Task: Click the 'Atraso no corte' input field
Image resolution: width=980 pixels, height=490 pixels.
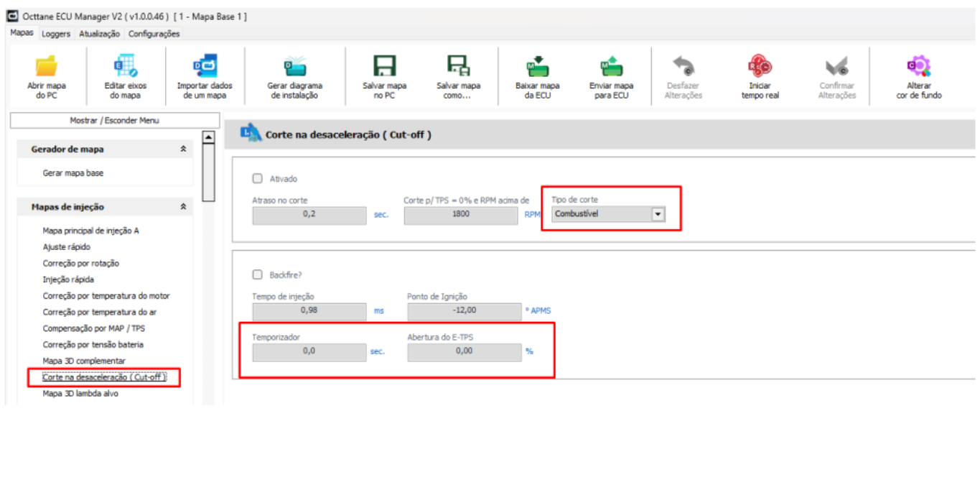Action: [309, 215]
